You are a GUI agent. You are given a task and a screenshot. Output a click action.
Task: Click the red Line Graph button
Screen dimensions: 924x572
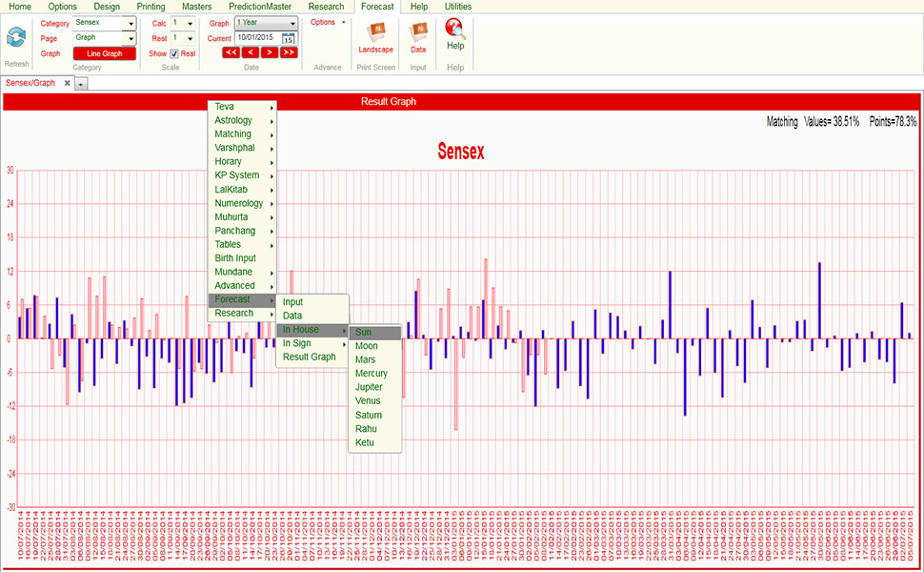click(x=104, y=53)
